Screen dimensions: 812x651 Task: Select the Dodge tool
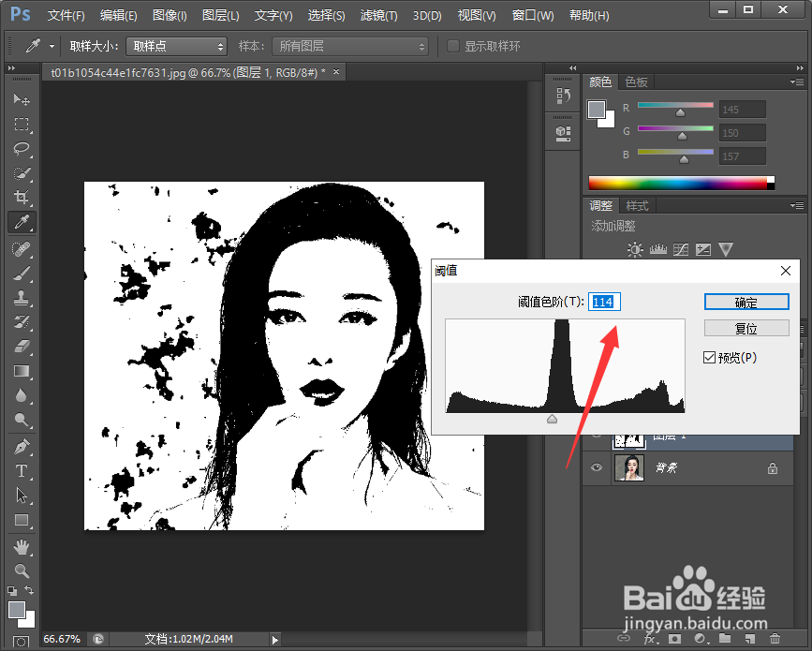22,420
